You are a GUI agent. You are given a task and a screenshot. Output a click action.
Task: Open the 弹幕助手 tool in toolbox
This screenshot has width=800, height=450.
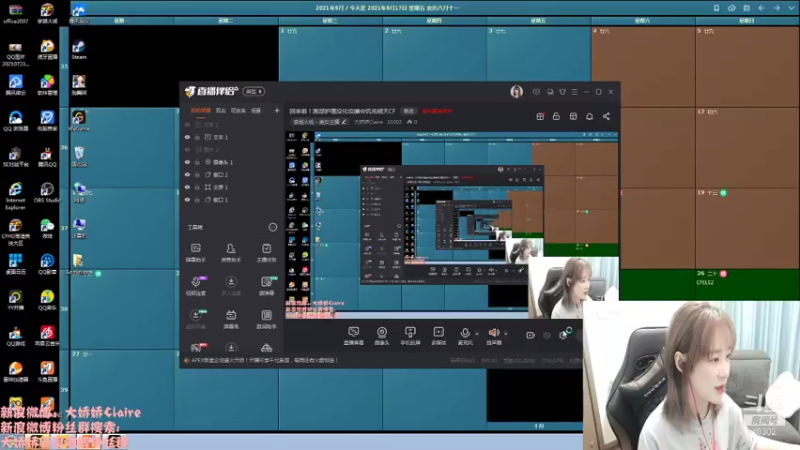tap(195, 253)
